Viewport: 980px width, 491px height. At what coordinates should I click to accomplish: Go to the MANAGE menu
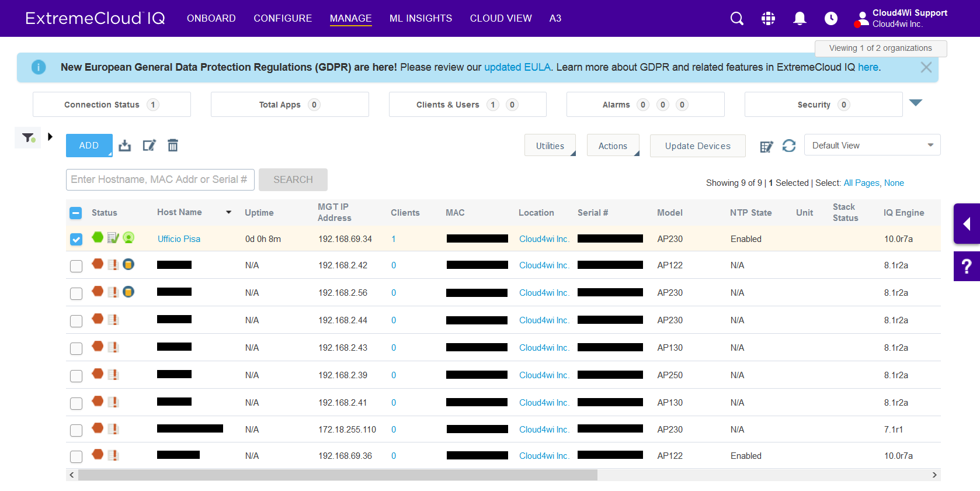point(350,18)
